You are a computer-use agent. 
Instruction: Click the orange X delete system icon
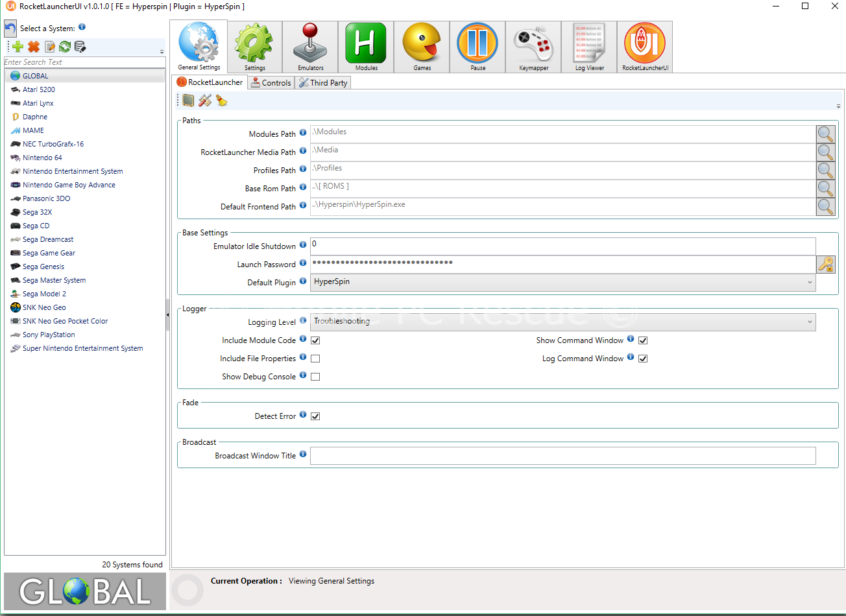coord(34,47)
